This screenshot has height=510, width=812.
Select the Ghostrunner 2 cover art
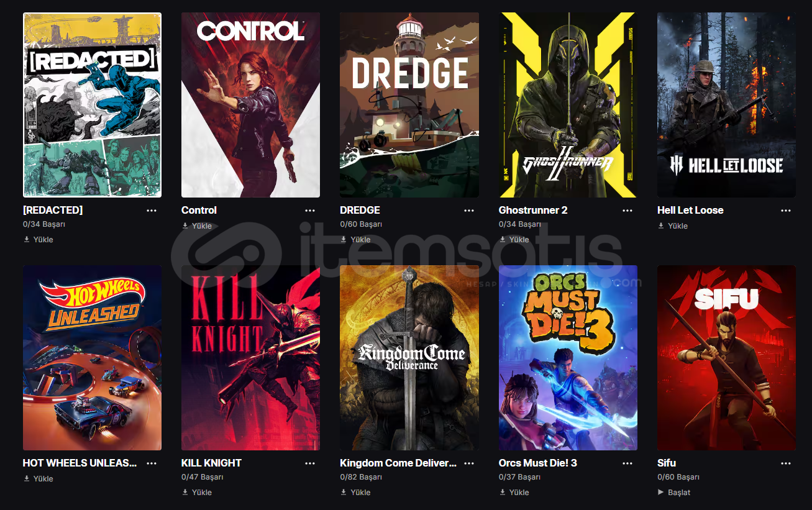568,105
